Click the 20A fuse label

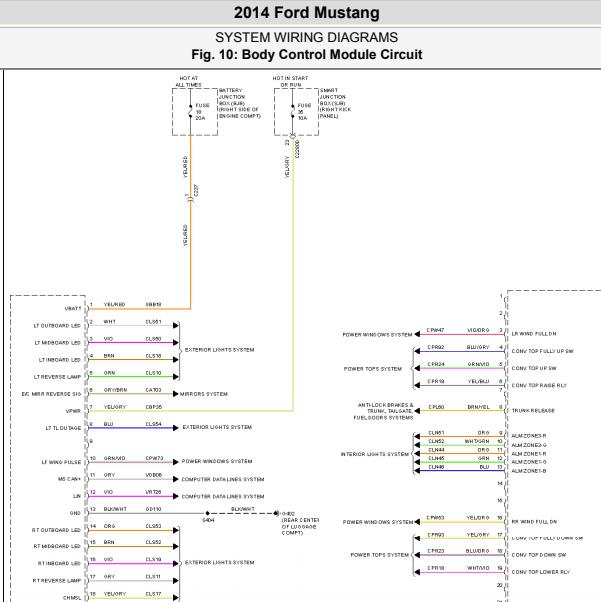coord(200,118)
